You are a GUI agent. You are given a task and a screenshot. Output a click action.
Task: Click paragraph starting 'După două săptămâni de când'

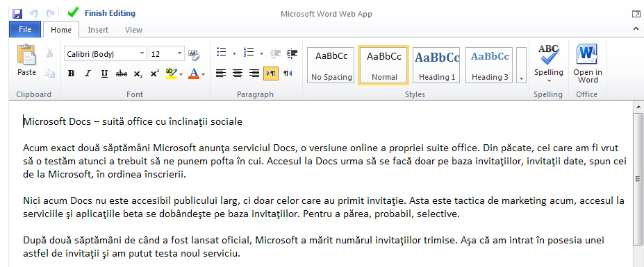[x=314, y=247]
